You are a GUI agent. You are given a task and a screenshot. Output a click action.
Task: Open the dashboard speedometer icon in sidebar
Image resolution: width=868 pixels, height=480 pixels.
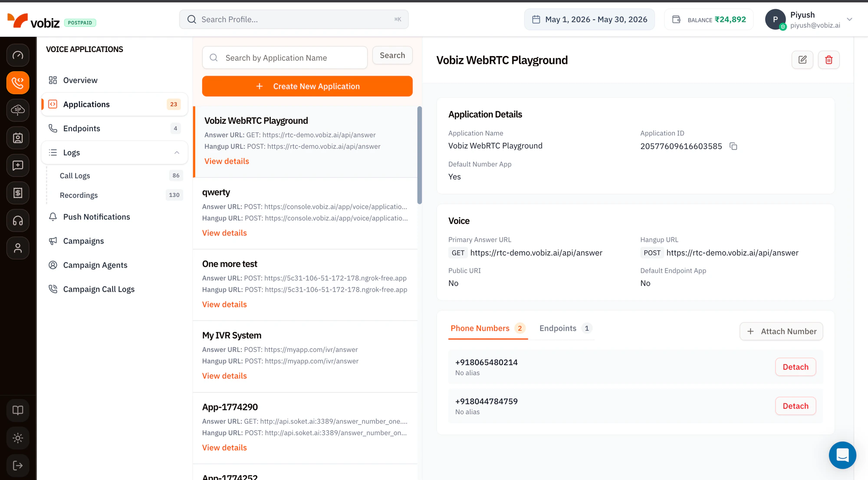point(18,55)
